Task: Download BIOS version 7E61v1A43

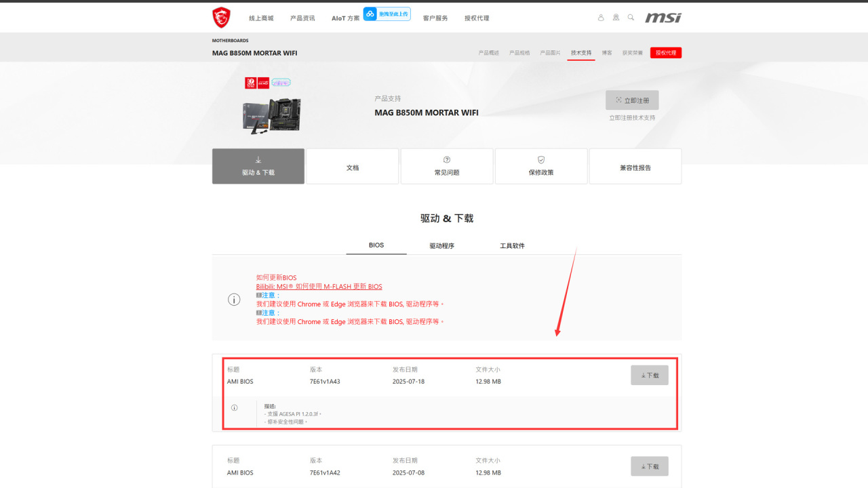Action: (650, 375)
